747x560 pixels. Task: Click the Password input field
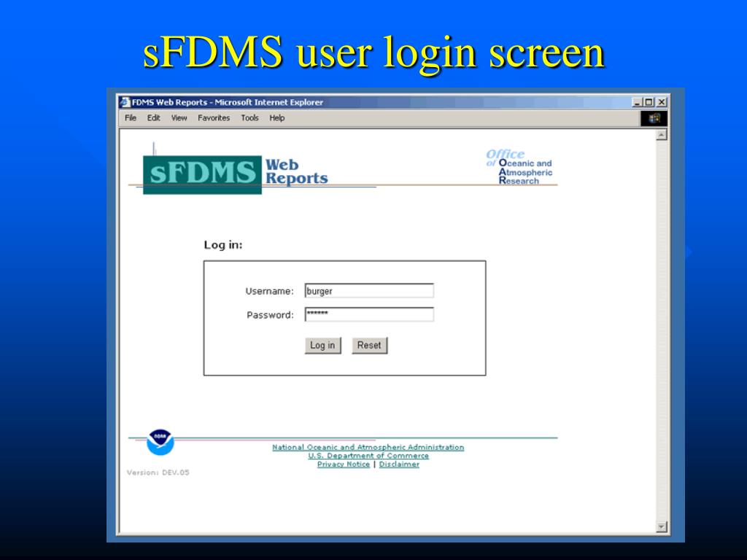tap(369, 314)
